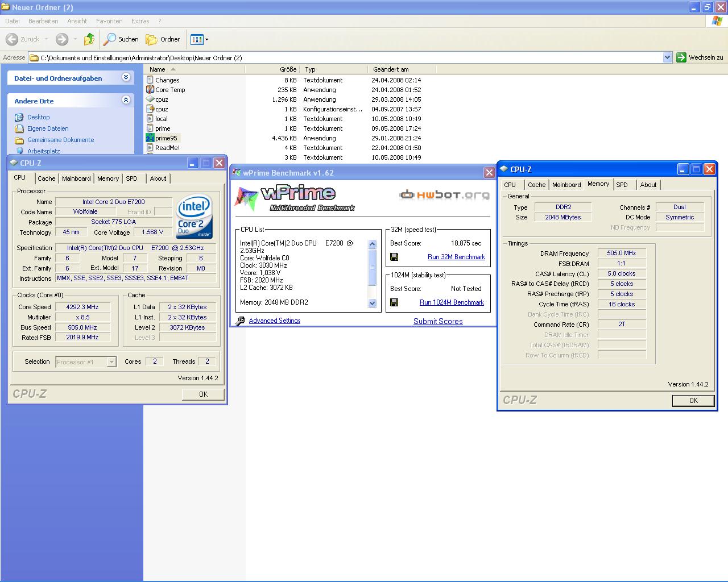This screenshot has height=582, width=728.
Task: Go up one folder level icon
Action: [x=89, y=39]
